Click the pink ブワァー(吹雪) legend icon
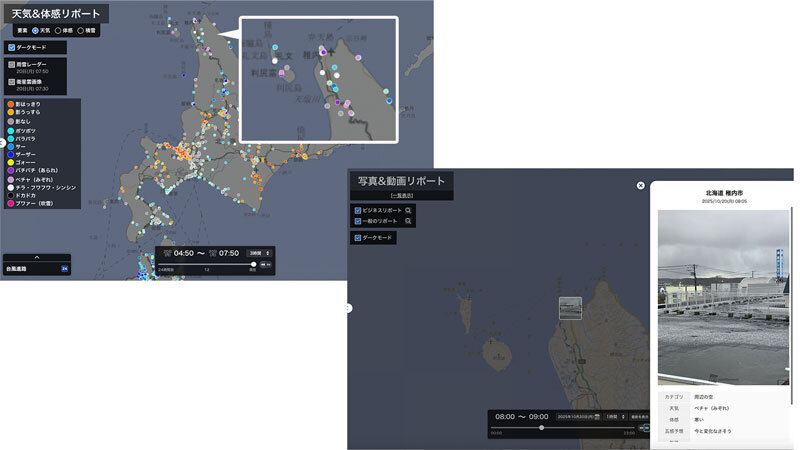 point(10,203)
